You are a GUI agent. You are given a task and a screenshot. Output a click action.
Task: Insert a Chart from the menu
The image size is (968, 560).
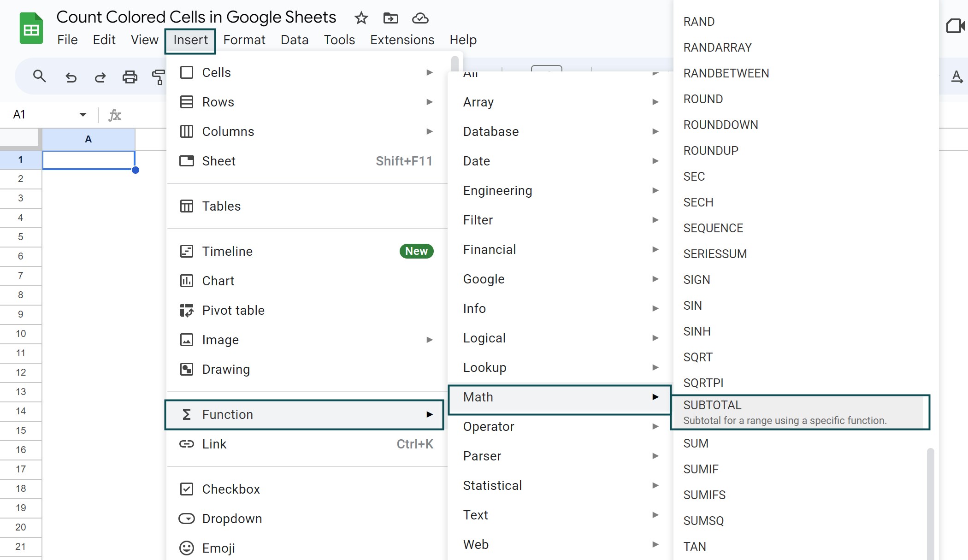(307, 281)
